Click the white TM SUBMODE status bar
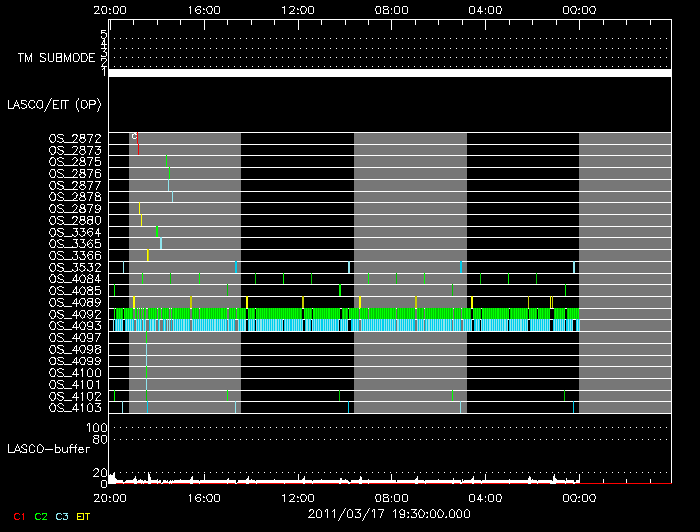Viewport: 700px width, 532px height. click(x=389, y=73)
